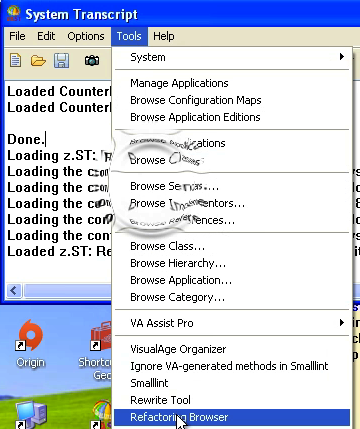Image resolution: width=360 pixels, height=429 pixels.
Task: Launch the Refactoring Browser
Action: (232, 417)
